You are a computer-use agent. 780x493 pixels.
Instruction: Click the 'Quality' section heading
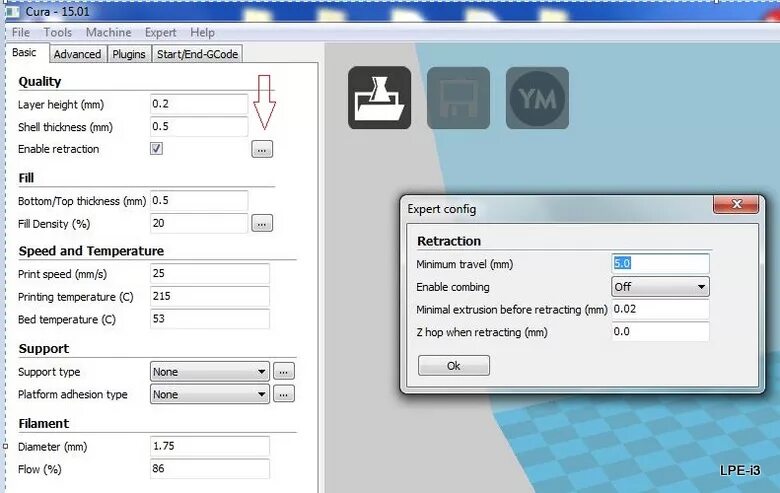click(40, 82)
